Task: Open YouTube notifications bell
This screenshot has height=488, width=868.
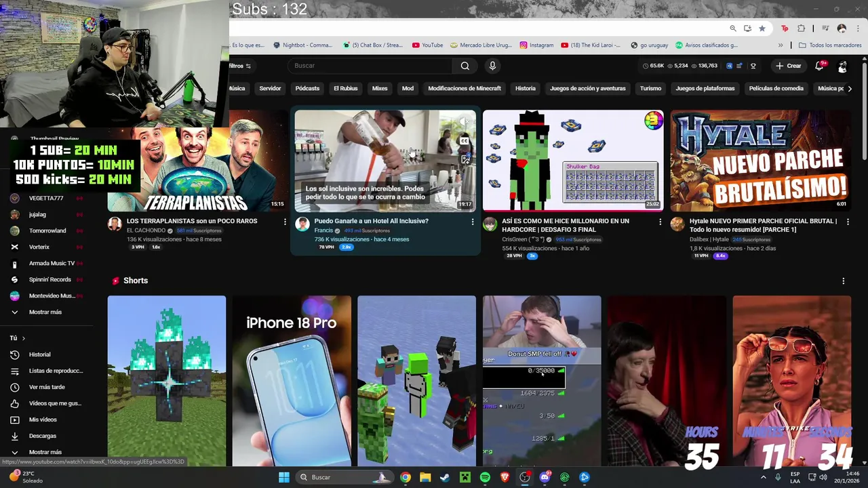Action: pos(819,66)
